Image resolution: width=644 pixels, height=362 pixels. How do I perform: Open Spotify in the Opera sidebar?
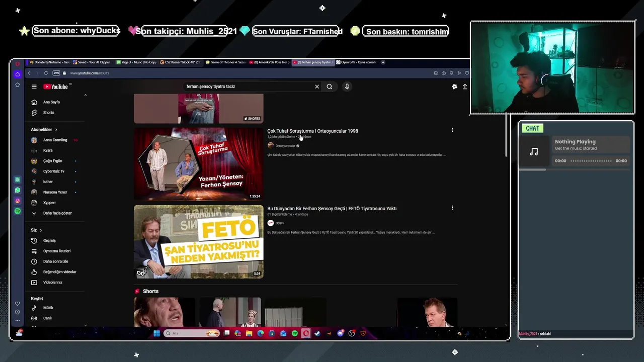18,211
